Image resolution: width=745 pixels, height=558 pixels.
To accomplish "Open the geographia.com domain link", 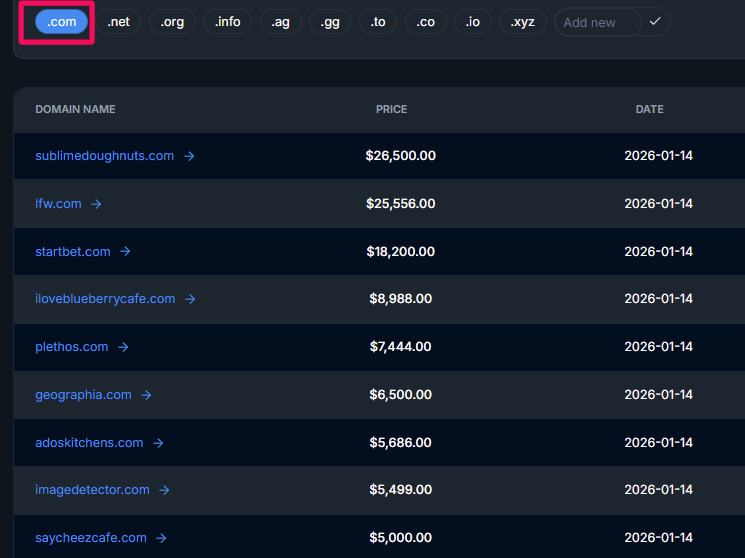I will 83,395.
